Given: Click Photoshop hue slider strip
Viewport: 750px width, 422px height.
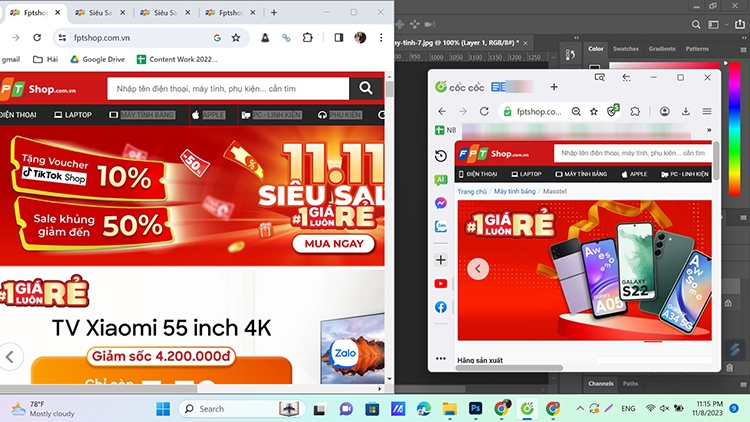Looking at the screenshot, I should pos(734,128).
